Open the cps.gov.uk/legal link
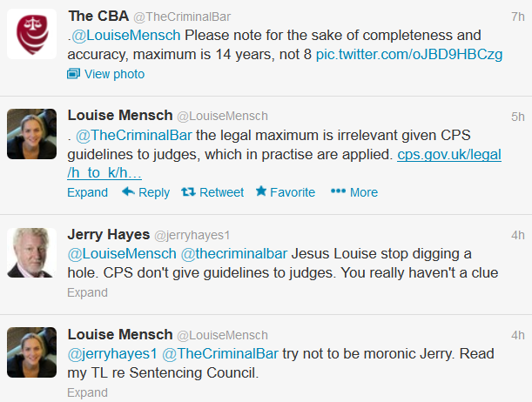Viewport: 532px width, 402px height. [x=449, y=155]
